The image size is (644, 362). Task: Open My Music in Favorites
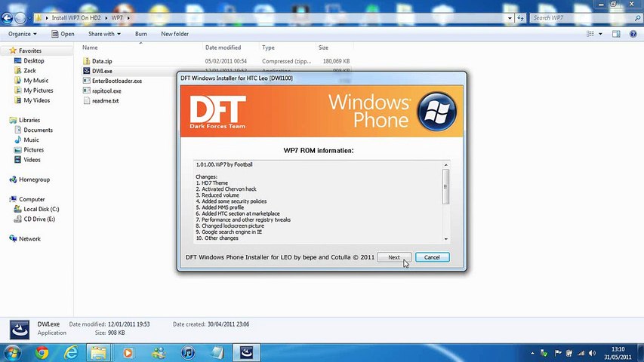coord(35,81)
